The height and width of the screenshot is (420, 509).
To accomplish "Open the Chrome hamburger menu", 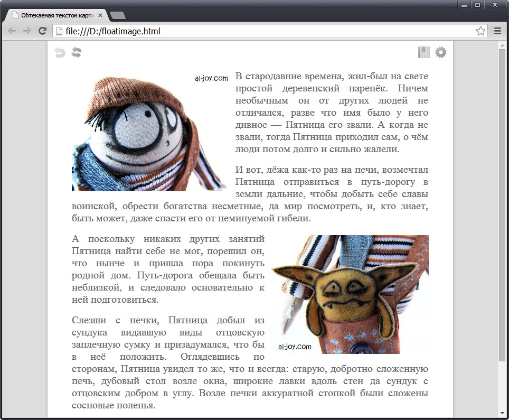I will pos(497,31).
